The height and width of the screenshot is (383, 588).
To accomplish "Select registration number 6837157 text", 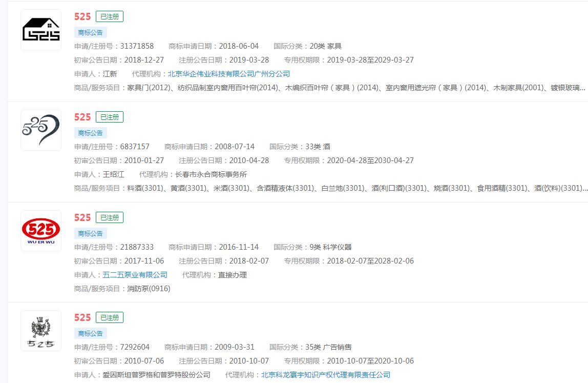I will point(135,147).
